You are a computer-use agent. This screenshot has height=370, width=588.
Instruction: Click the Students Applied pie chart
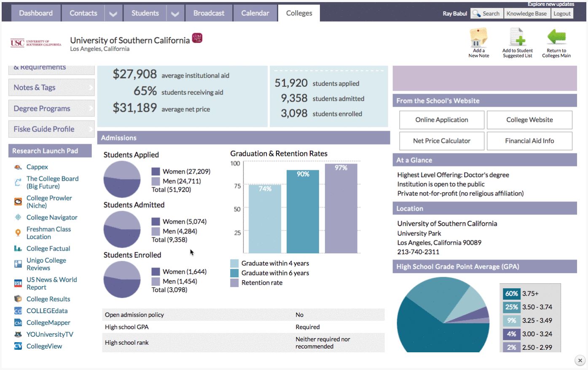[x=122, y=179]
